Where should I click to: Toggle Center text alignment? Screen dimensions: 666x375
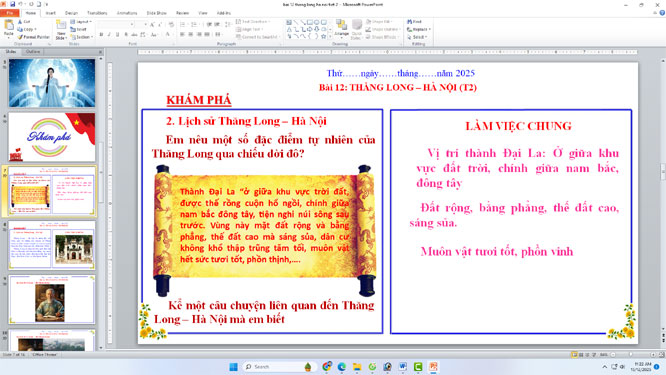(x=191, y=34)
